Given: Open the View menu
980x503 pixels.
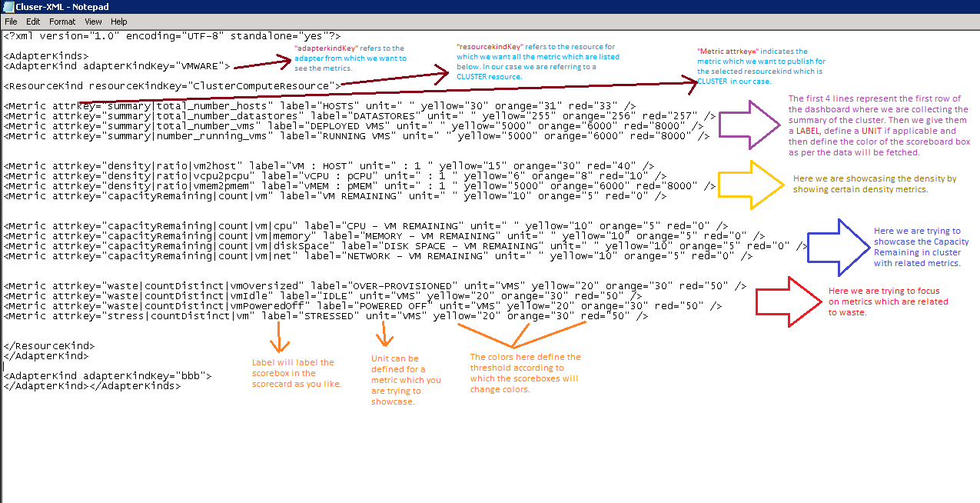Looking at the screenshot, I should [x=93, y=22].
